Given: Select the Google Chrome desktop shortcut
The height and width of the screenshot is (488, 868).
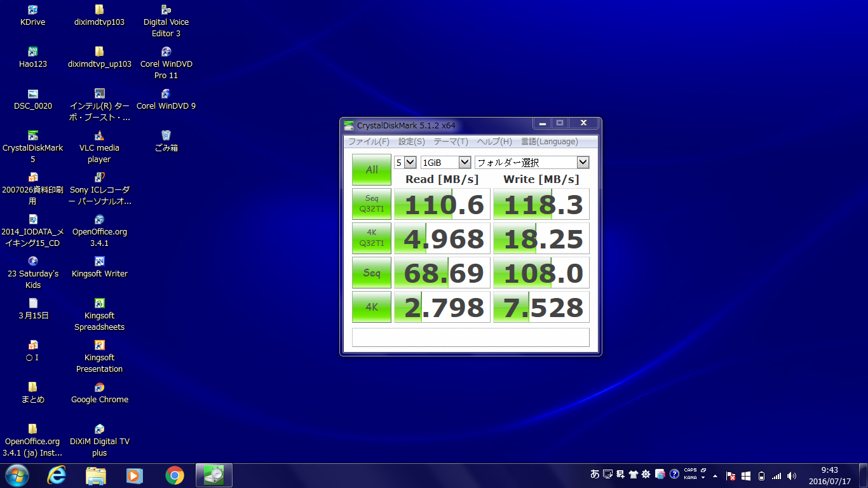Looking at the screenshot, I should coord(99,393).
